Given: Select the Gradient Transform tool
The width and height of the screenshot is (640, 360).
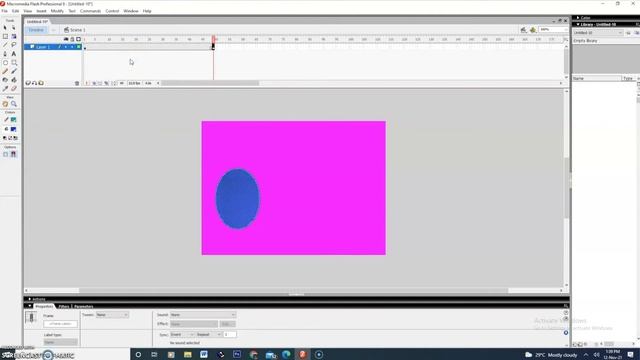Looking at the screenshot, I should point(14,36).
